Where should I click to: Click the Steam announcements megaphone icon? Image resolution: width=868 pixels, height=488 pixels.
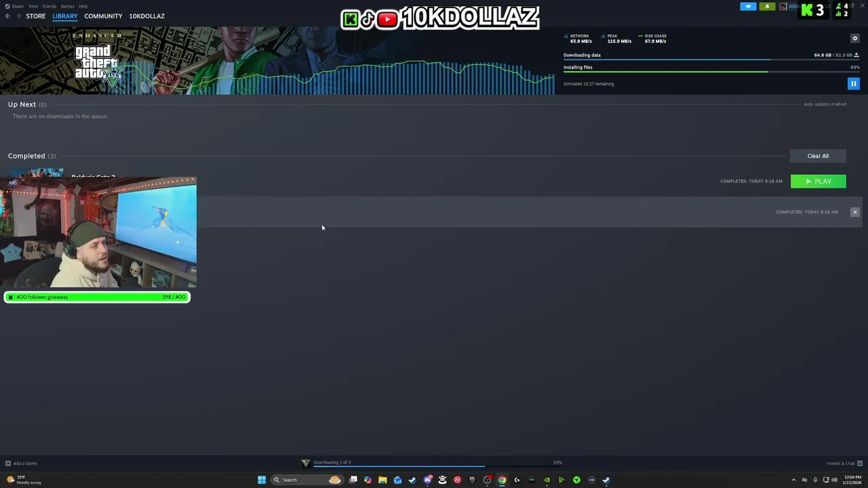tap(748, 7)
